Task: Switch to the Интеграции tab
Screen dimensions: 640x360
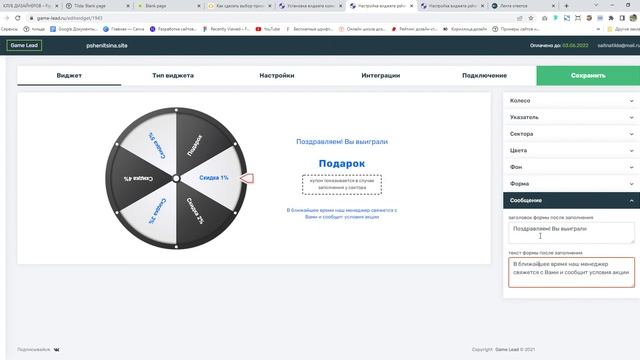Action: (380, 76)
